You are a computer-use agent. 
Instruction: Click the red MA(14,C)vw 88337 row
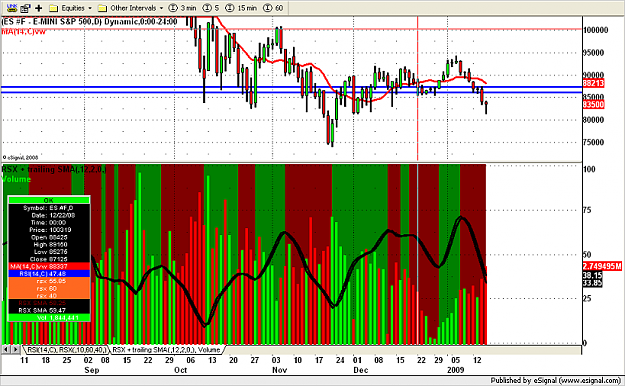[49, 266]
